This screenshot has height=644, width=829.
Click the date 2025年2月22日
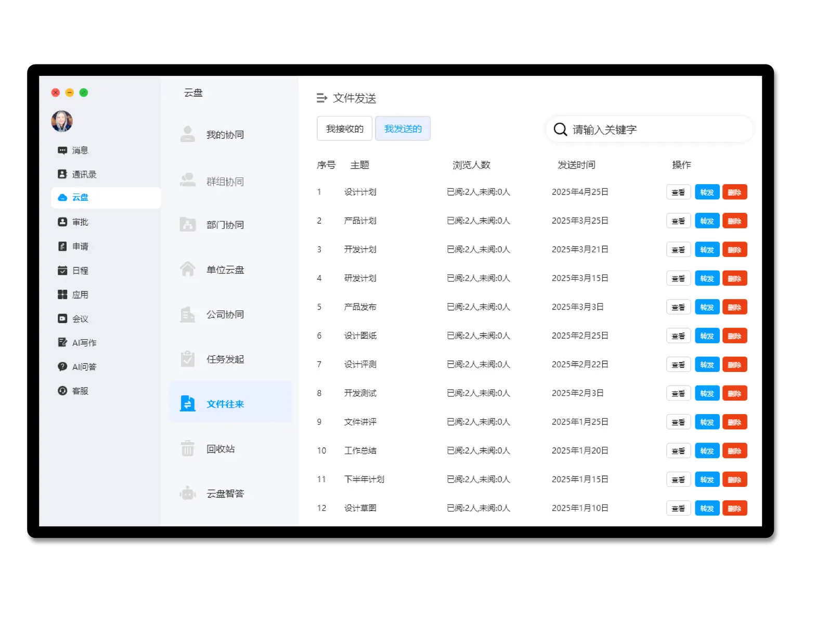click(580, 364)
